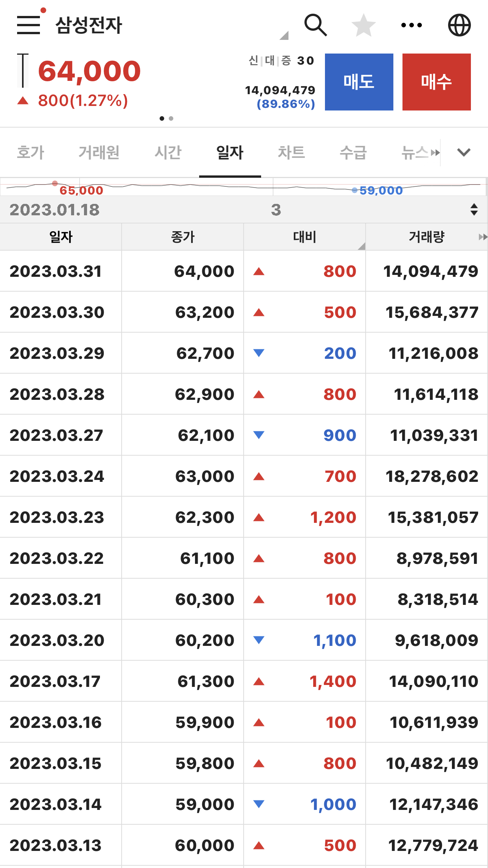Click volume 11,039,331
The image size is (488, 868).
click(x=434, y=436)
